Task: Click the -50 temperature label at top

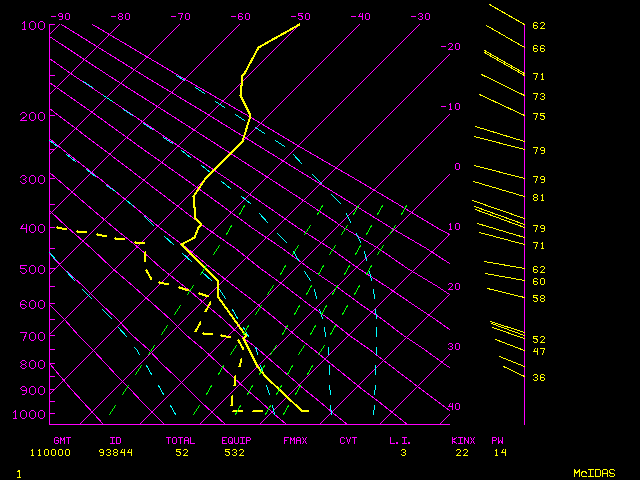Action: pyautogui.click(x=300, y=16)
